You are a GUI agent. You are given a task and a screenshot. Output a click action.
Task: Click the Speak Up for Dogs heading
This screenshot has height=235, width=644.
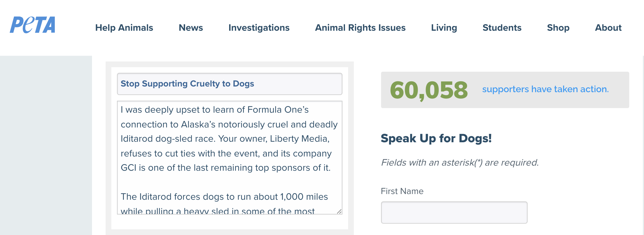pos(436,139)
